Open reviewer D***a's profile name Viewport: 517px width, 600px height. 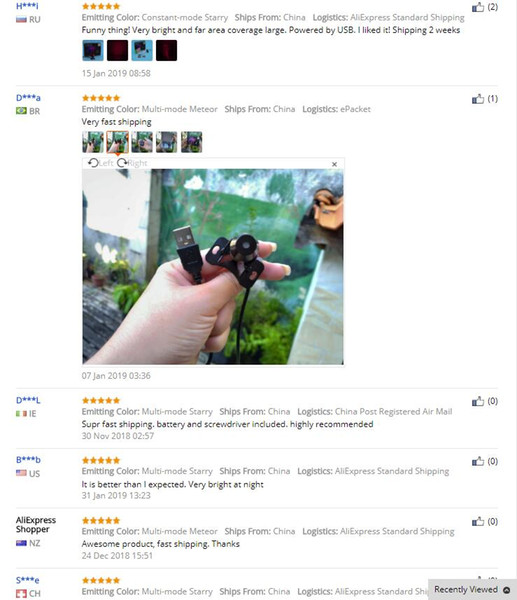coord(28,98)
